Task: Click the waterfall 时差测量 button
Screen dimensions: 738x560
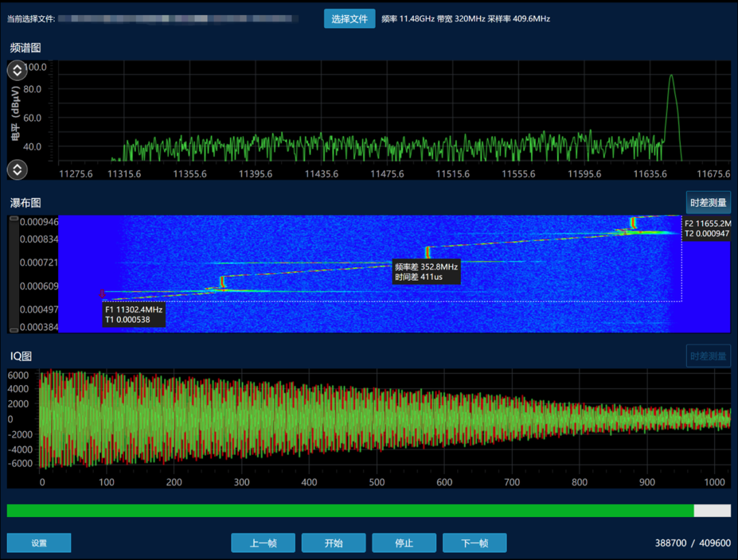Action: [x=708, y=203]
